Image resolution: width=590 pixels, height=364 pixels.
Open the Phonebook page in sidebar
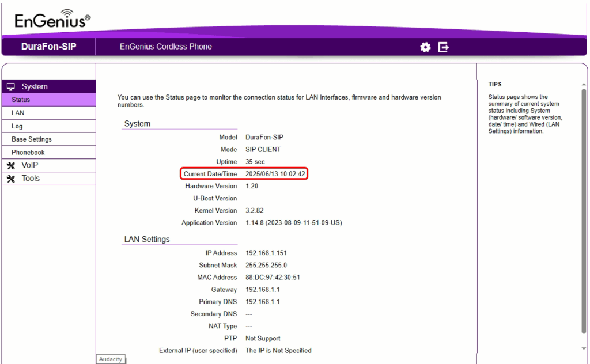[x=48, y=152]
